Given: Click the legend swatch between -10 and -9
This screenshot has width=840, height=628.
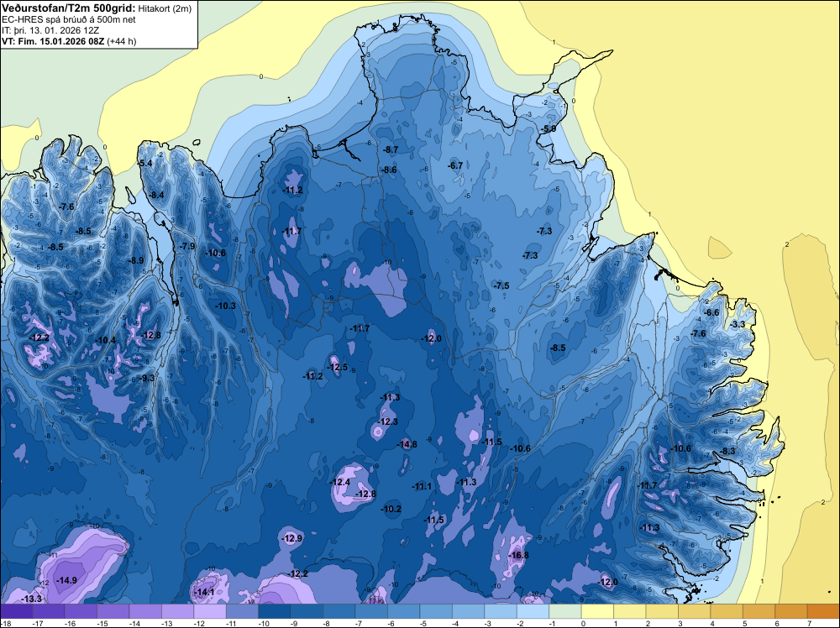Looking at the screenshot, I should (x=275, y=611).
